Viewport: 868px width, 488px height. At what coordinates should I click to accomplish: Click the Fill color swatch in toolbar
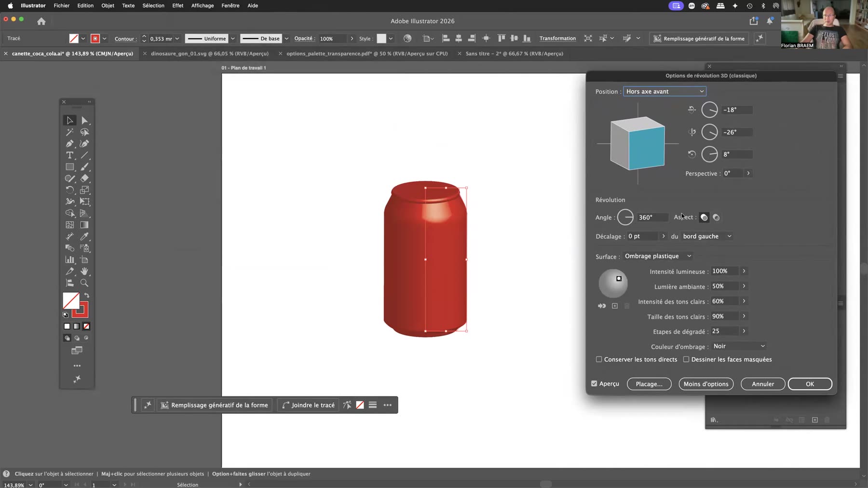tap(71, 301)
